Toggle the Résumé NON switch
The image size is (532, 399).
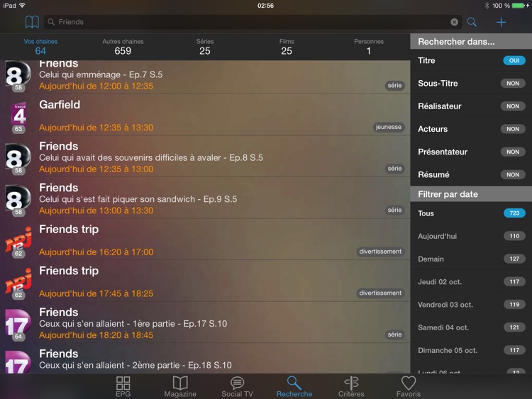click(513, 174)
